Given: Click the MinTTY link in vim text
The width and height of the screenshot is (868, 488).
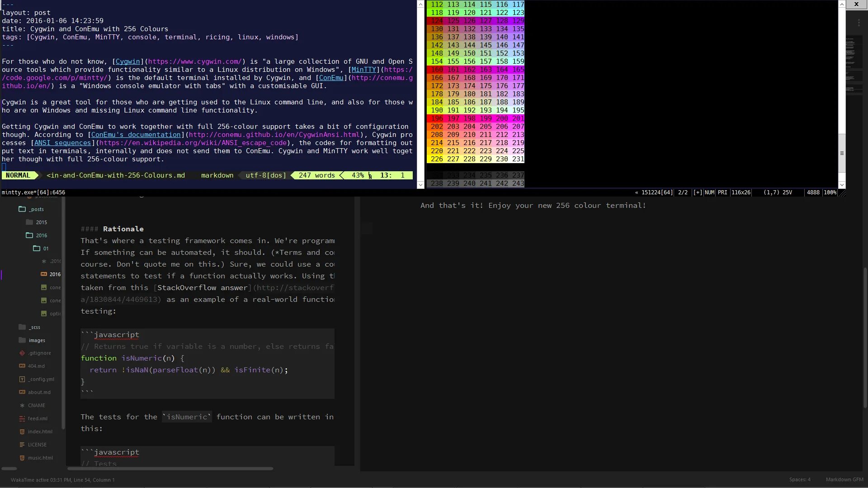Looking at the screenshot, I should click(x=363, y=70).
